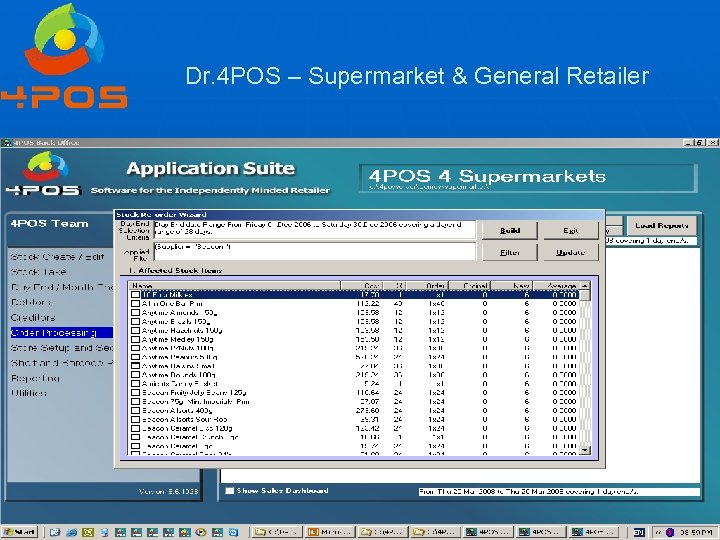
Task: Open Stock Create / Edit menu item
Action: click(x=57, y=257)
